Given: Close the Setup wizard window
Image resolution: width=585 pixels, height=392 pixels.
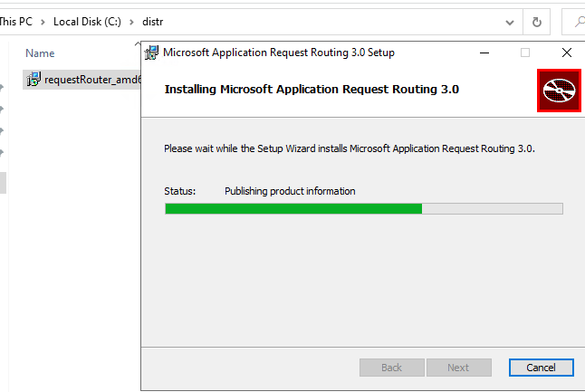Looking at the screenshot, I should pyautogui.click(x=567, y=53).
